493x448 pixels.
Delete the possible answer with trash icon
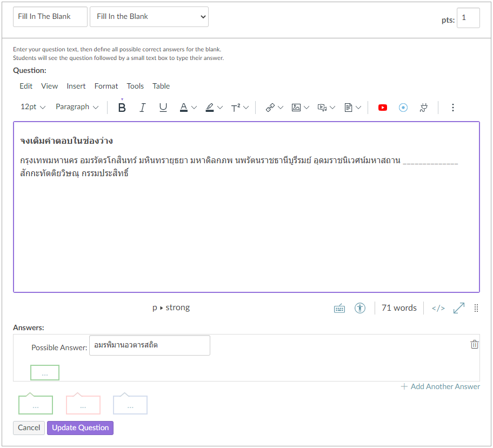tap(474, 344)
